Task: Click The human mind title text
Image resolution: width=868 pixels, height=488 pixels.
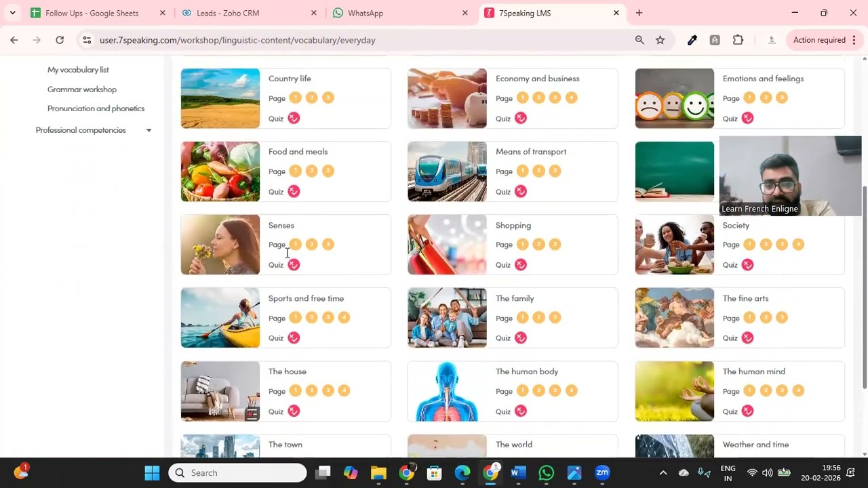Action: [753, 371]
